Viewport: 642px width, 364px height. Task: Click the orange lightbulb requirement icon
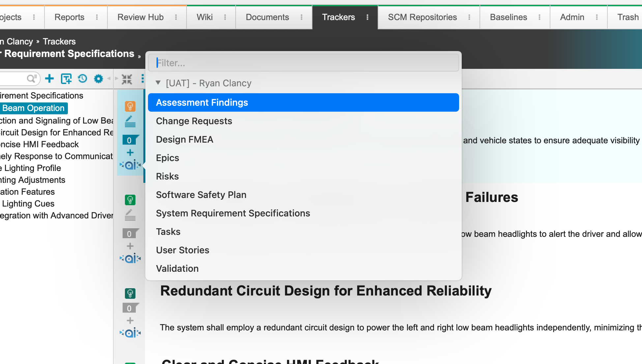pos(130,106)
